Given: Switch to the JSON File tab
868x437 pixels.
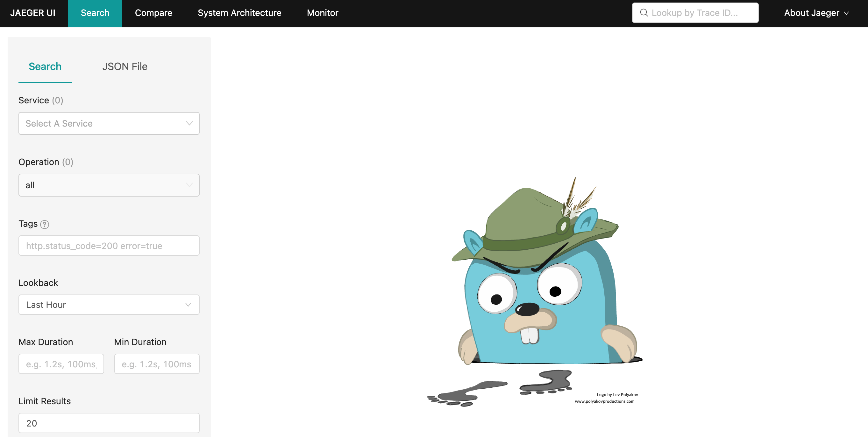Looking at the screenshot, I should pos(125,66).
